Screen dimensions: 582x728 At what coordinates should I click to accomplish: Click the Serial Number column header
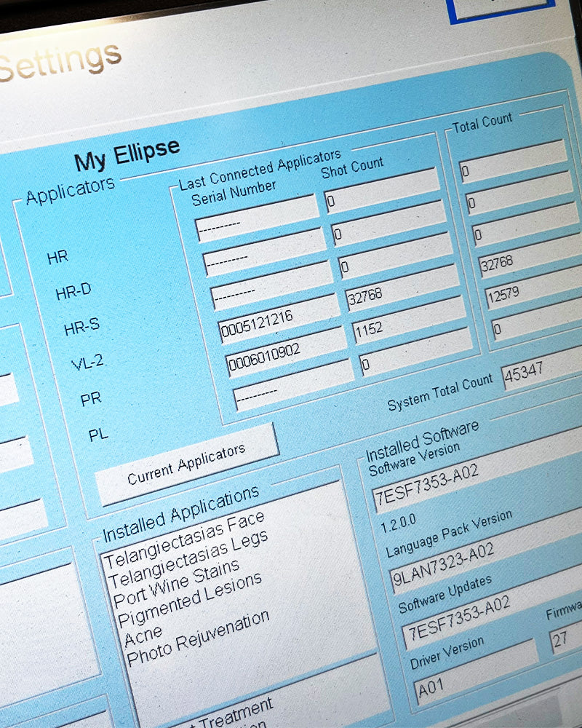(234, 192)
